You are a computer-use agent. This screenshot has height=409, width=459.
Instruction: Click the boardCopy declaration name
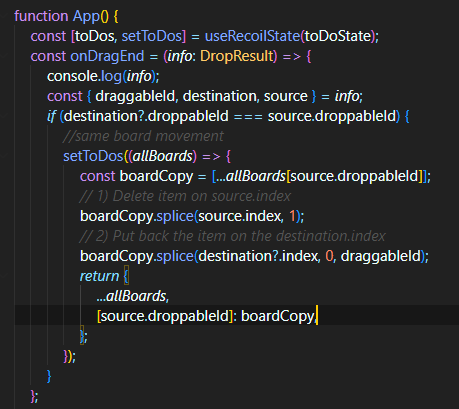[156, 176]
